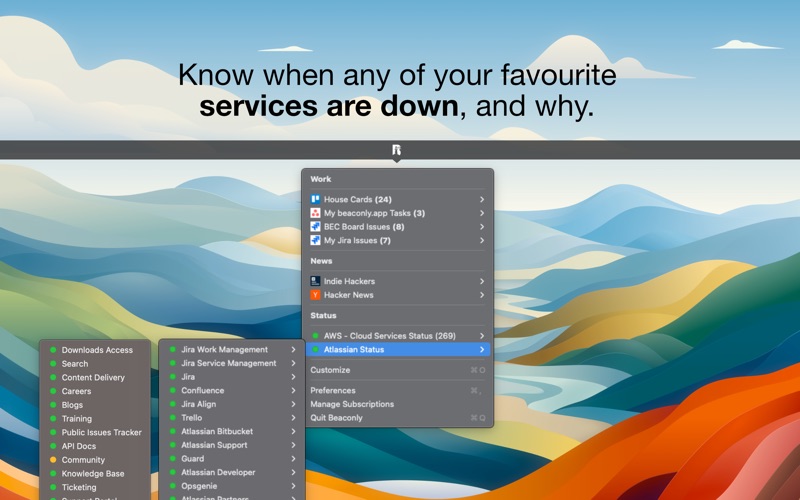This screenshot has width=800, height=500.
Task: Select the Jira row in submenu
Action: coord(232,377)
